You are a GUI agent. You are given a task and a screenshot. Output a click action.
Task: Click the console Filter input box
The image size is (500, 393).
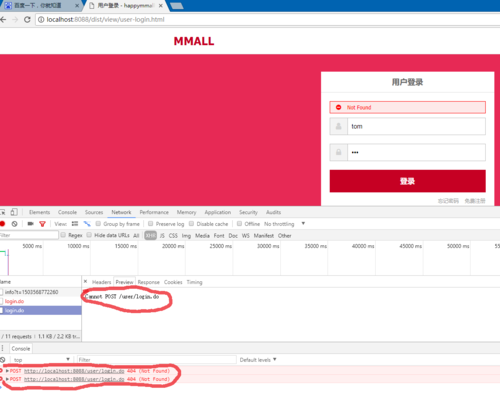pos(156,360)
